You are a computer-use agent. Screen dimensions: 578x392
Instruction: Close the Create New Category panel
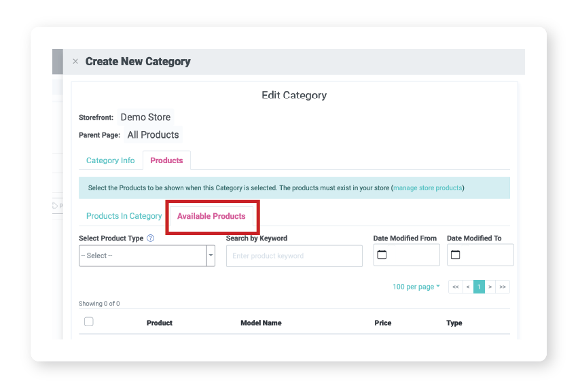[75, 62]
